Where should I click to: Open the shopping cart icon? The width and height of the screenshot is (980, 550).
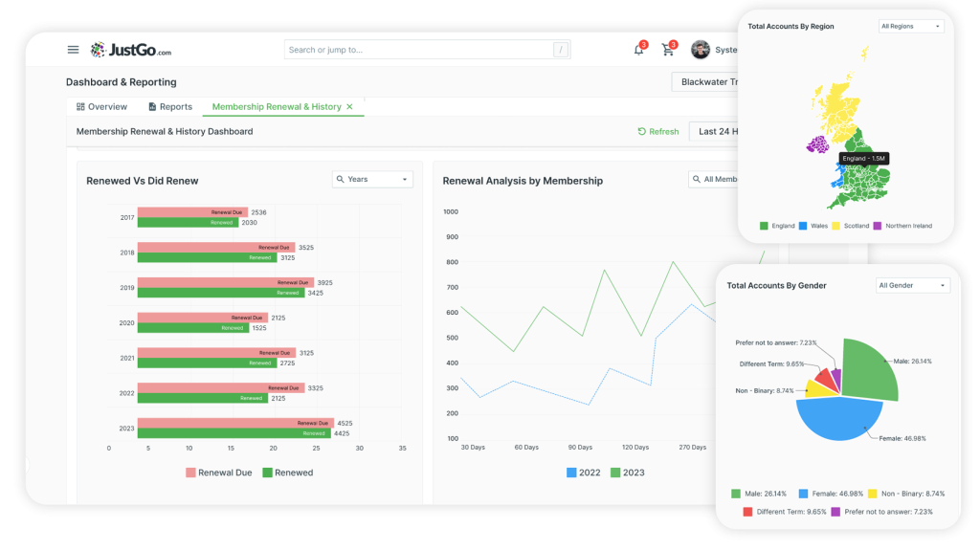667,50
